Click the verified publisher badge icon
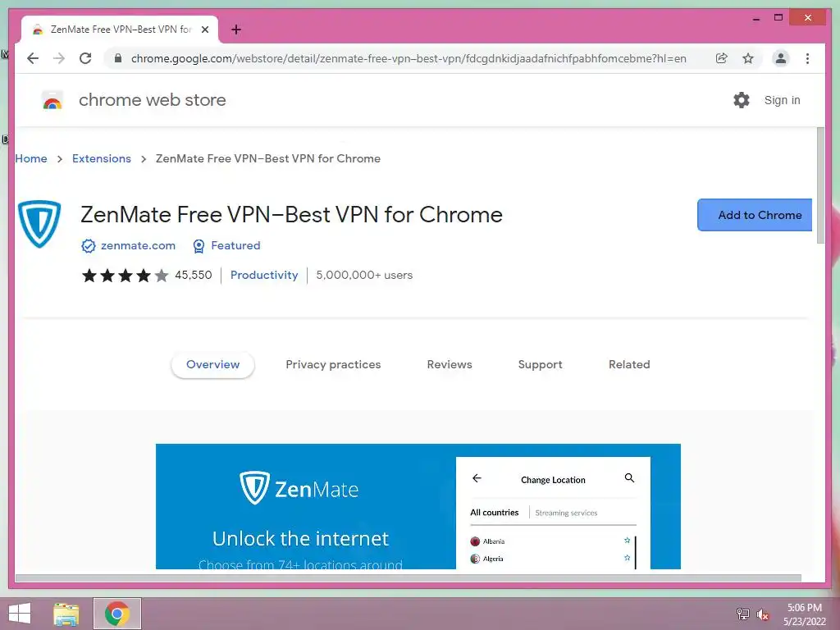 tap(89, 246)
